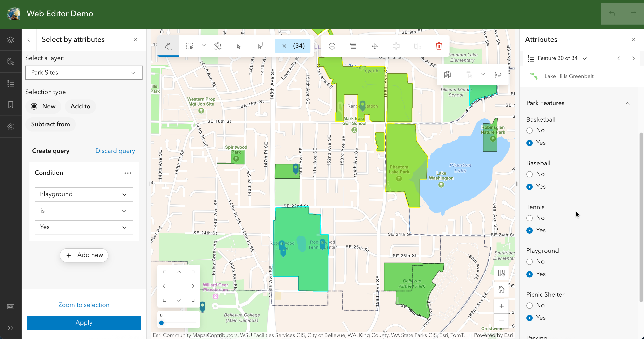Open the Settings gear in sidebar
The image size is (644, 339).
11,127
